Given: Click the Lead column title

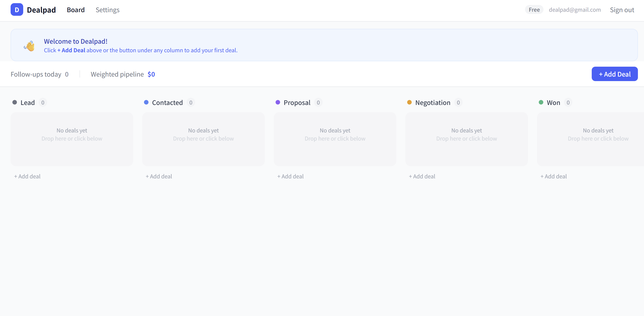Looking at the screenshot, I should pos(27,103).
